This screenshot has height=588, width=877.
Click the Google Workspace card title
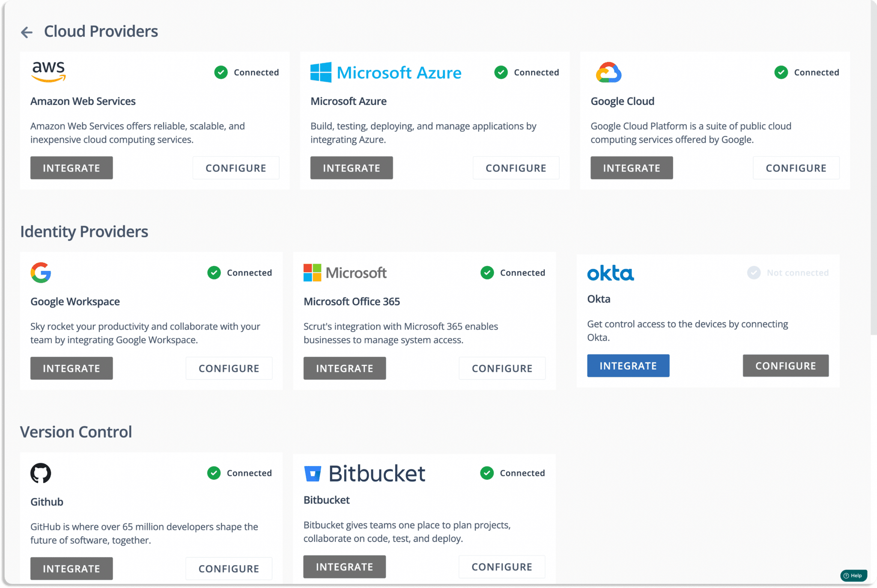75,302
